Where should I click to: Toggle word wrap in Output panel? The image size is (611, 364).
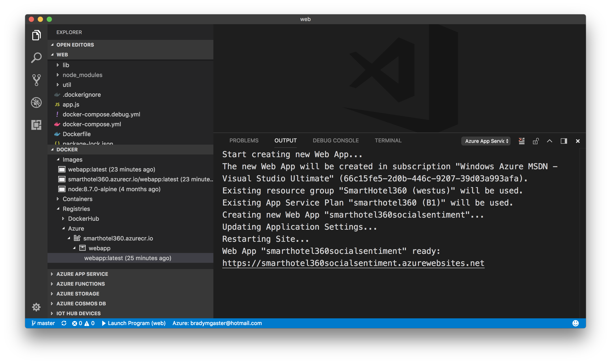tap(521, 141)
